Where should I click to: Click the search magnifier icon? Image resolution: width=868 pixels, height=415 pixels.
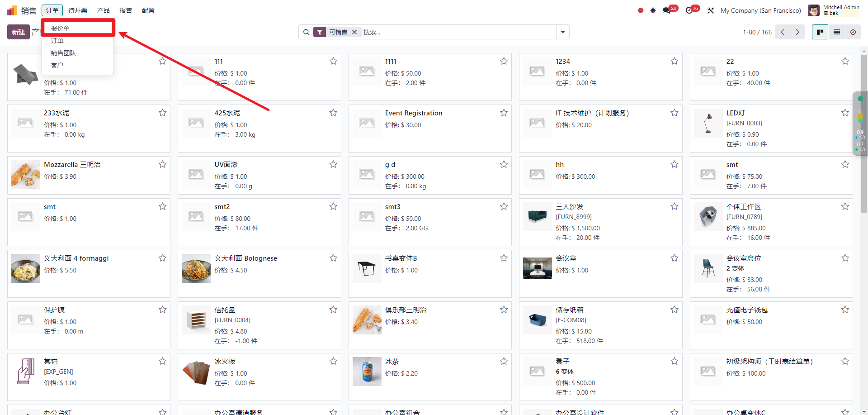(307, 32)
